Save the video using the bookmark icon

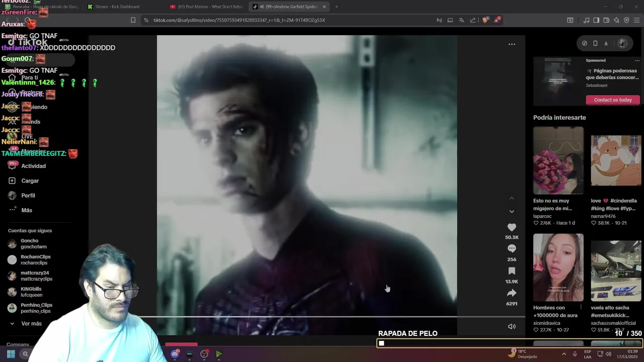pos(512,271)
